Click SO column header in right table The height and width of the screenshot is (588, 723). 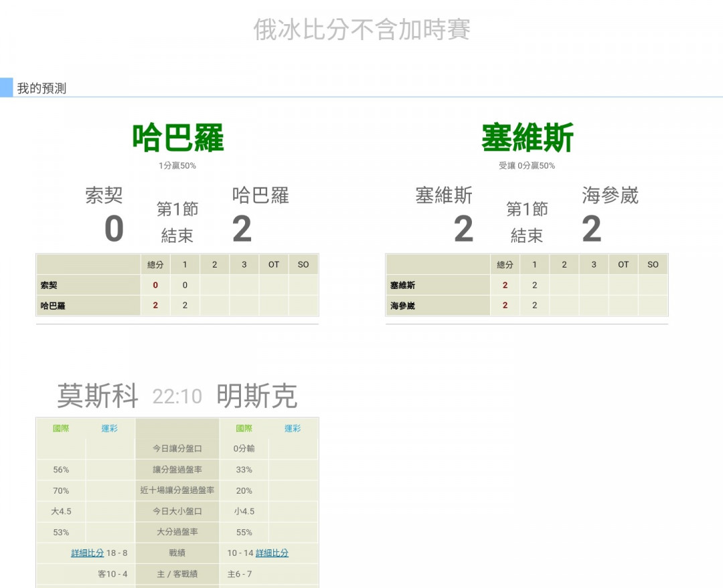pos(653,264)
